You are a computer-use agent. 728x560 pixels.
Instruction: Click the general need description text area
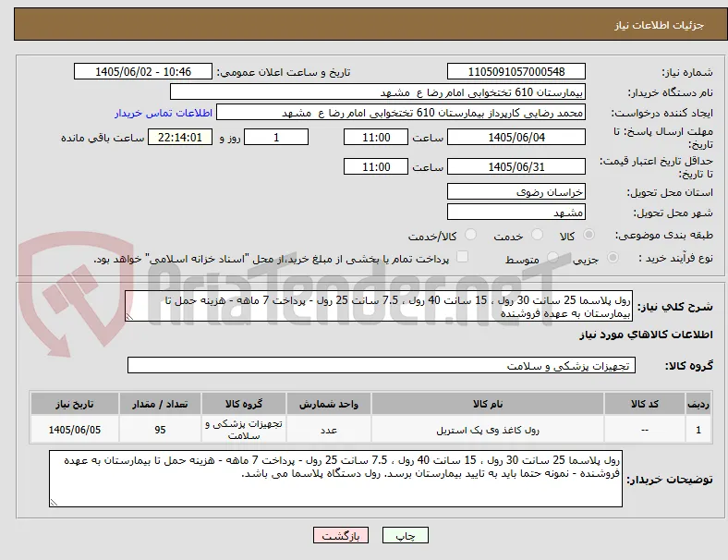[379, 307]
